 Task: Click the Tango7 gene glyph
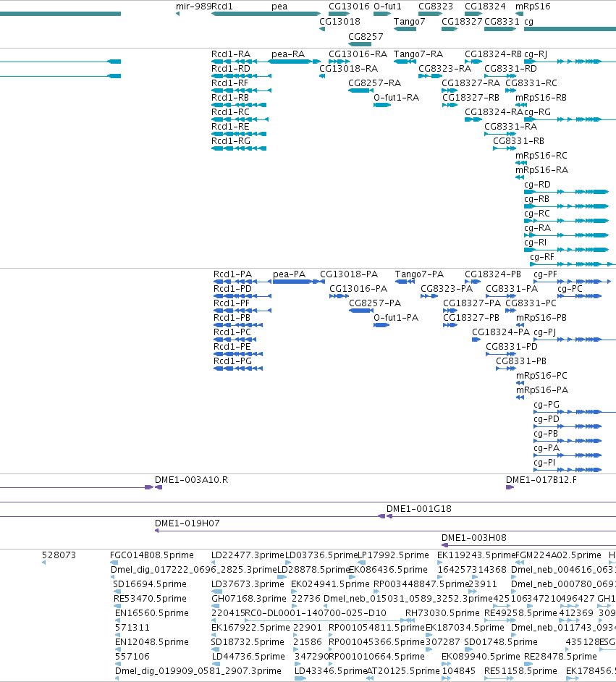(405, 29)
